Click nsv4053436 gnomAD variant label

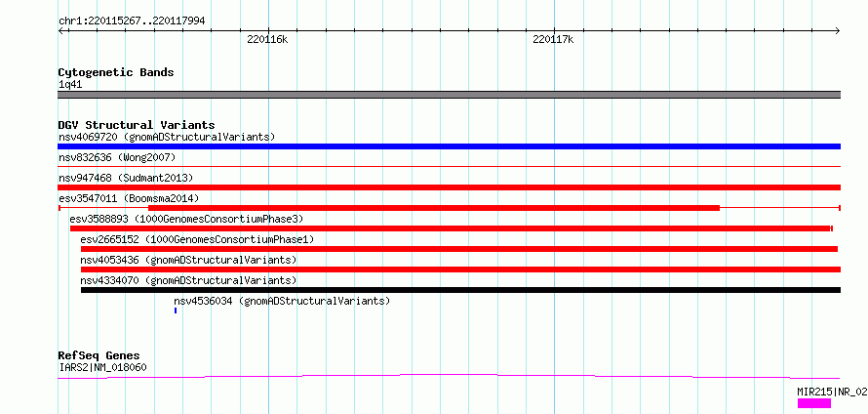click(x=188, y=260)
